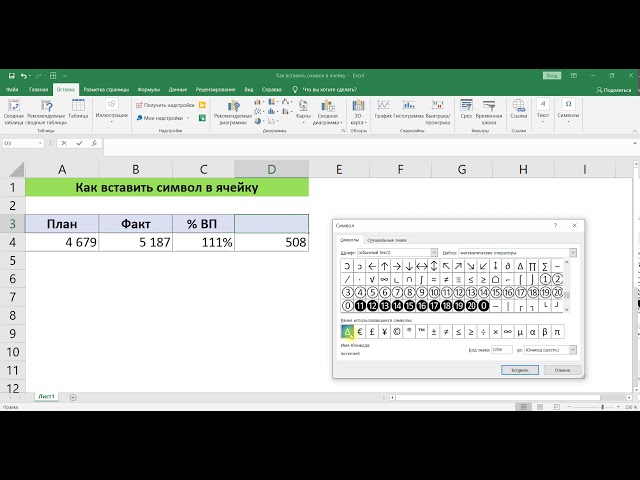640x480 pixels.
Task: Click the Save icon in the quick access toolbar
Action: [11, 76]
